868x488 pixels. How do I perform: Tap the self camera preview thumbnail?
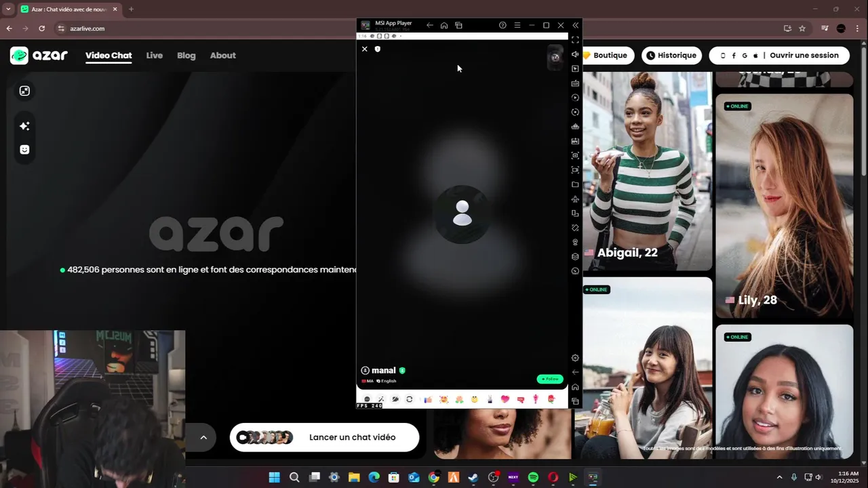tap(555, 57)
